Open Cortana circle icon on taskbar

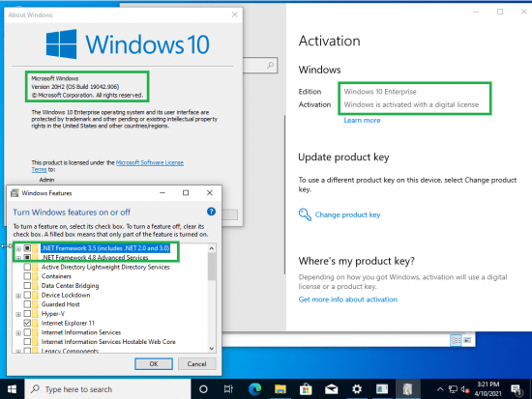click(203, 389)
